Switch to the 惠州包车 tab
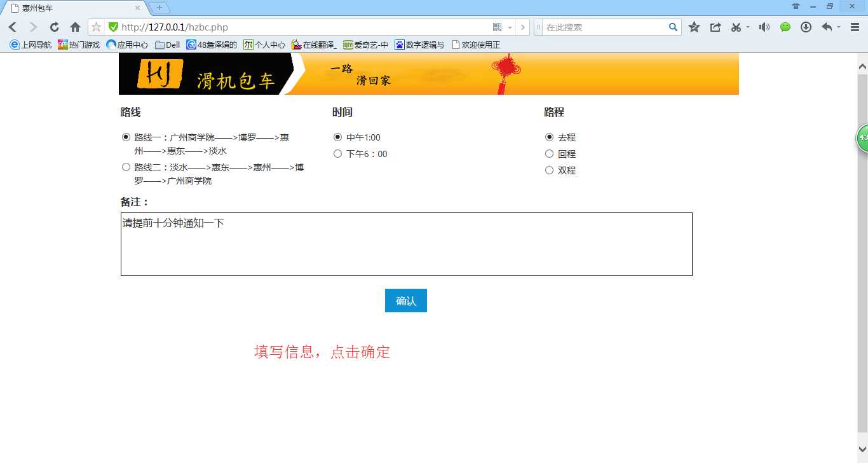 (x=75, y=8)
